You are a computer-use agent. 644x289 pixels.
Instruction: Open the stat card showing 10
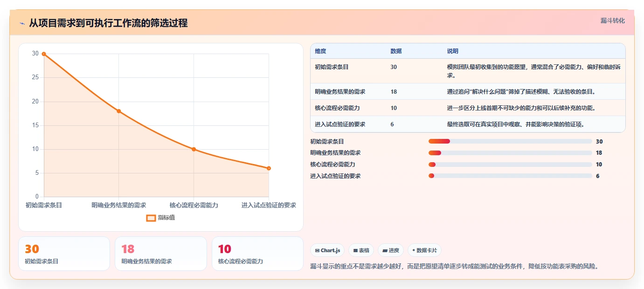coord(257,254)
